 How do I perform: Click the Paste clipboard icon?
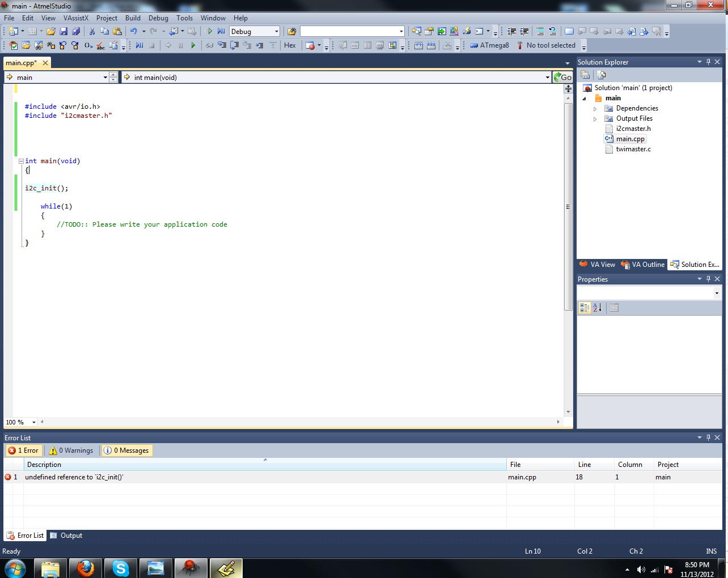click(117, 32)
